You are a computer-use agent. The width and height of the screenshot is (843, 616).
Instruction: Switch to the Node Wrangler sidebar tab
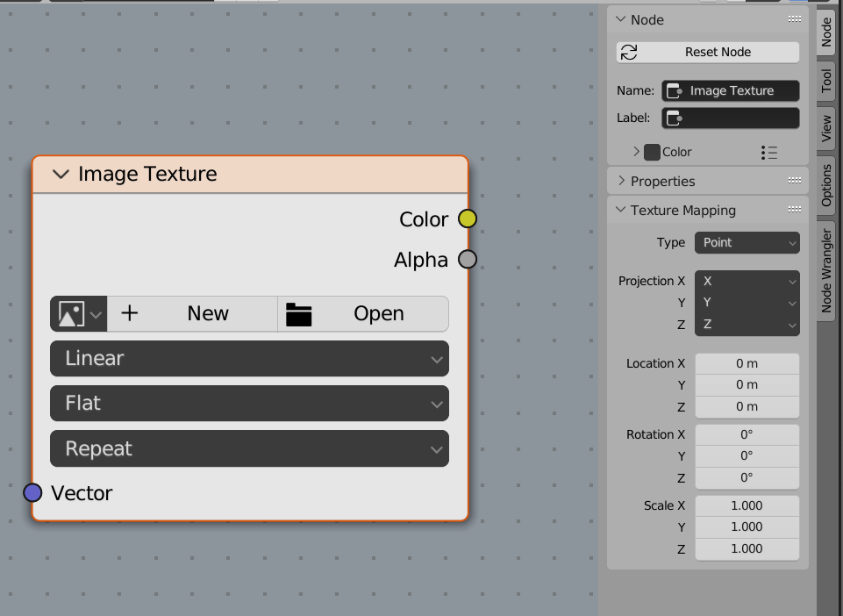(827, 270)
